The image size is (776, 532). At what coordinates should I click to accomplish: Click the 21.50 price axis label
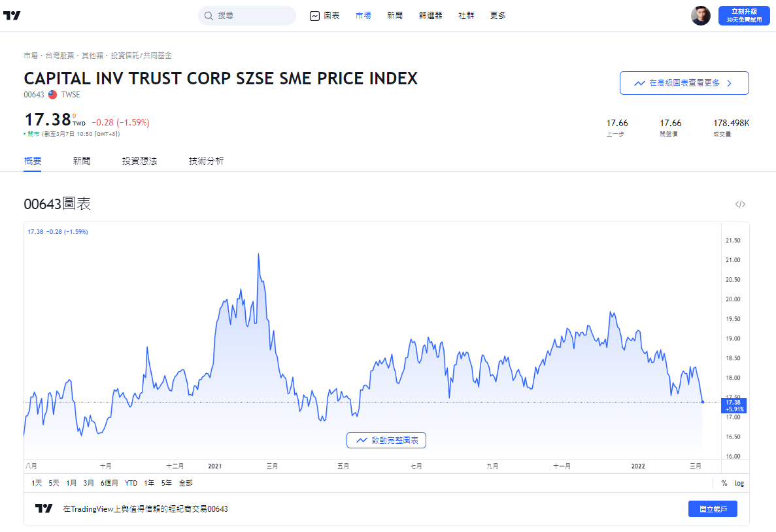point(733,241)
